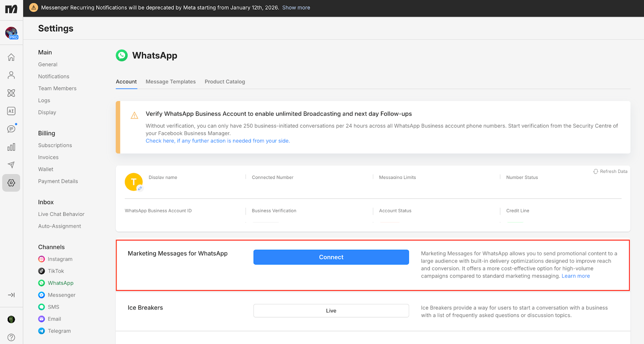Click Show more in deprecation banner
This screenshot has width=644, height=344.
(296, 8)
